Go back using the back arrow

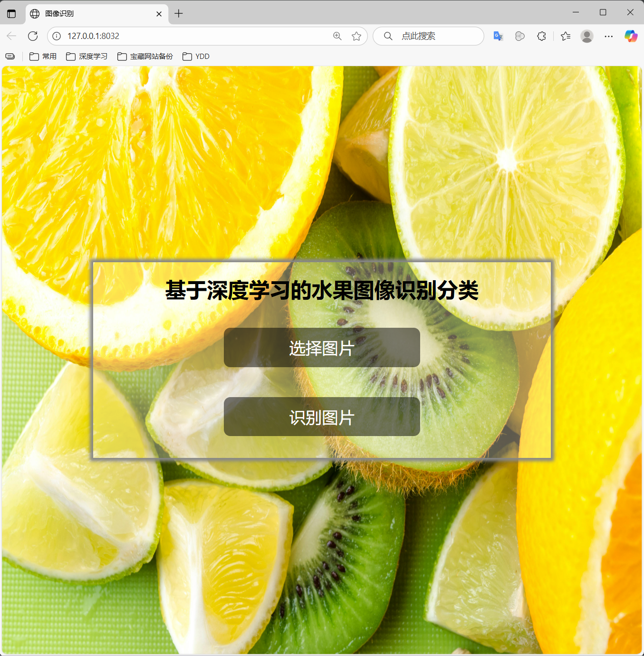point(11,36)
